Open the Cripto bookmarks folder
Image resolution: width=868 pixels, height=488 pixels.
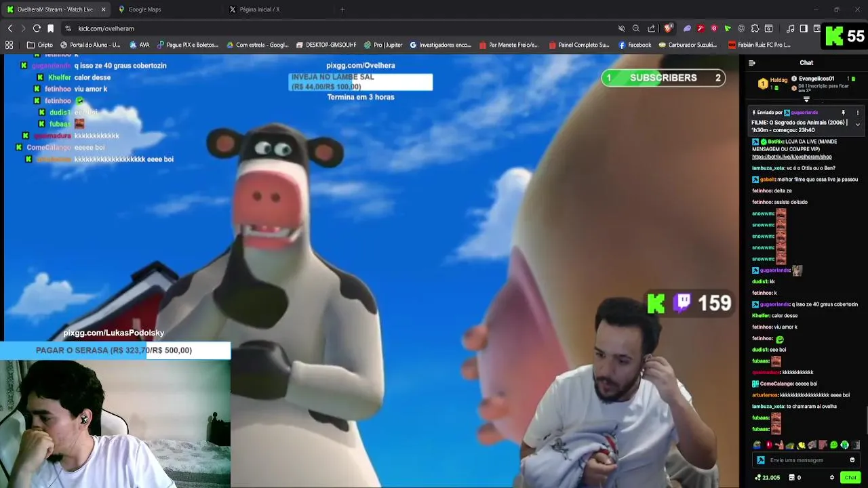click(40, 45)
